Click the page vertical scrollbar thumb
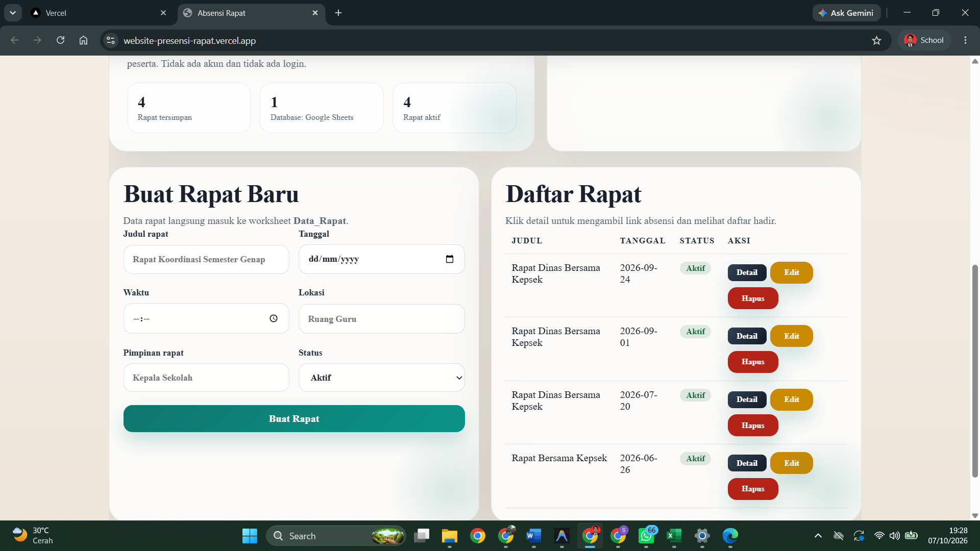The image size is (980, 551). (x=975, y=371)
